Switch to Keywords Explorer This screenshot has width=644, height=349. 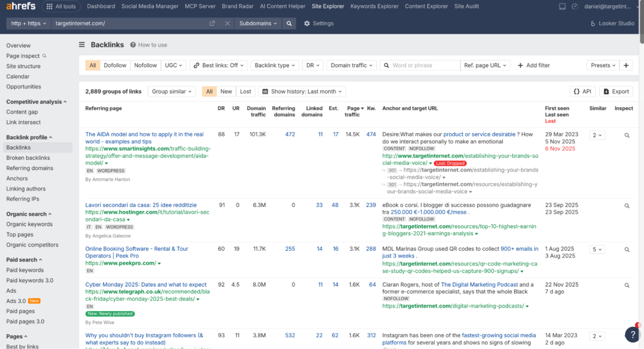pyautogui.click(x=375, y=6)
